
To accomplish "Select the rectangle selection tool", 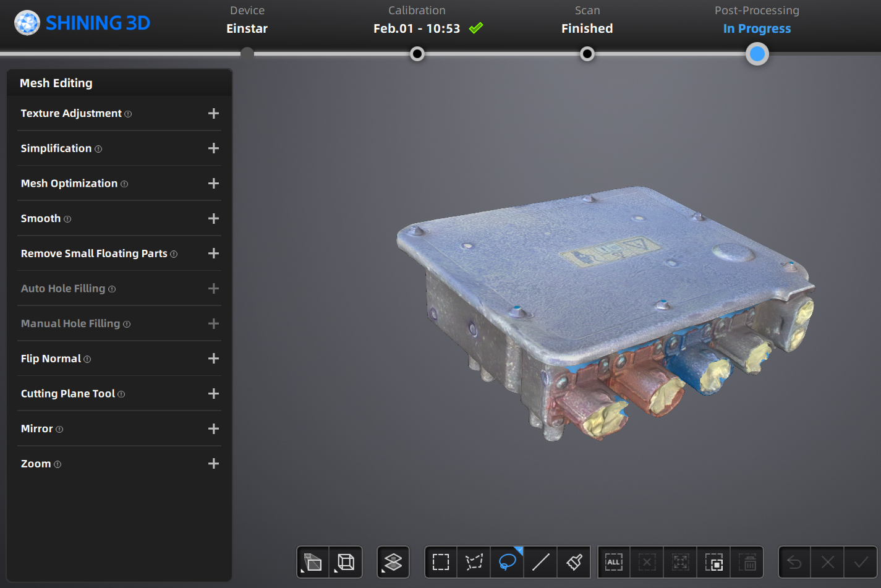I will [441, 562].
